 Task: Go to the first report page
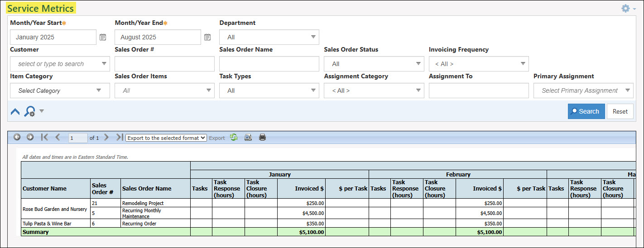(x=44, y=137)
